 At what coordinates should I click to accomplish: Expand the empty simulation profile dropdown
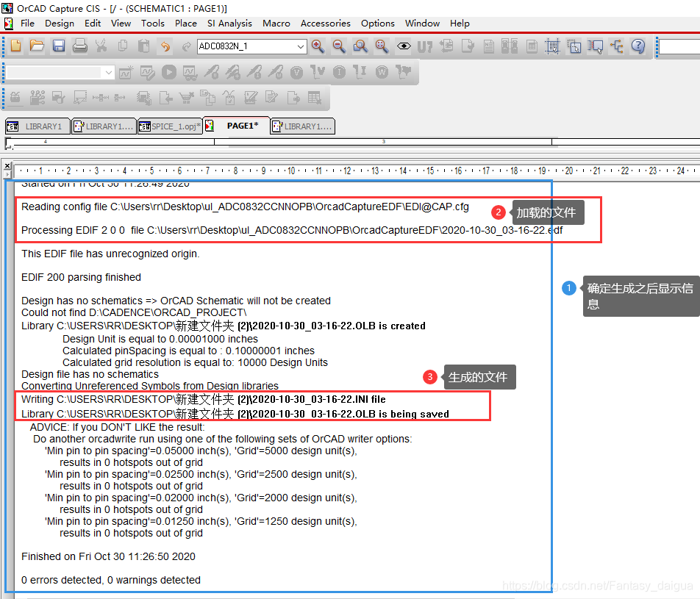[109, 73]
